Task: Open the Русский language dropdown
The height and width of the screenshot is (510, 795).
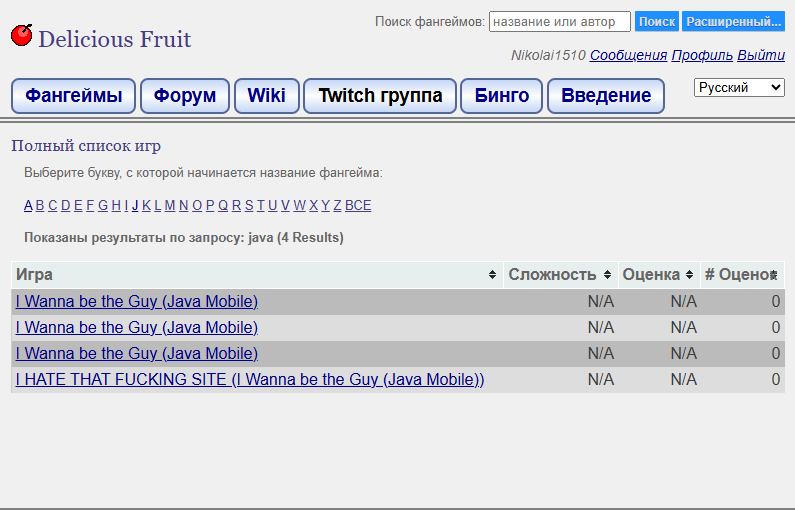Action: 739,88
